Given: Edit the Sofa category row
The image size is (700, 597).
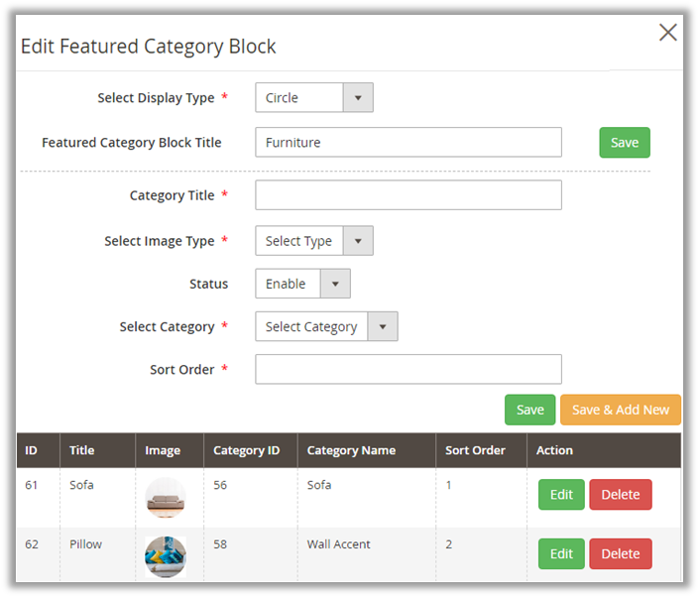Looking at the screenshot, I should tap(561, 495).
